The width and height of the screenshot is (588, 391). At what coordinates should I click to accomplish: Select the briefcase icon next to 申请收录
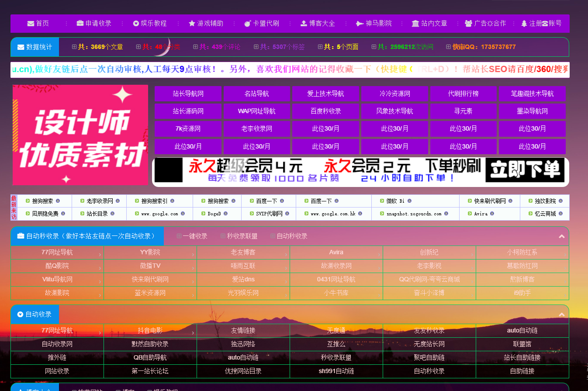click(80, 24)
